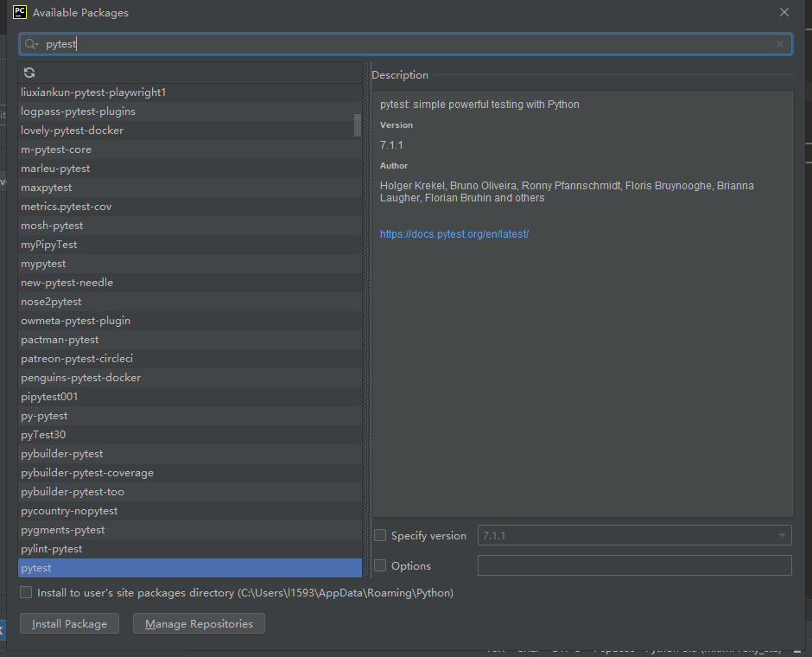Select metrics.pytest-cov package
Viewport: 812px width, 657px height.
tap(190, 207)
